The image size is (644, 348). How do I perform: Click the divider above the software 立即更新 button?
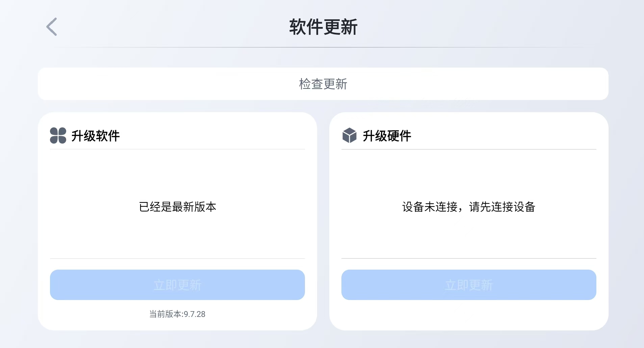[177, 258]
